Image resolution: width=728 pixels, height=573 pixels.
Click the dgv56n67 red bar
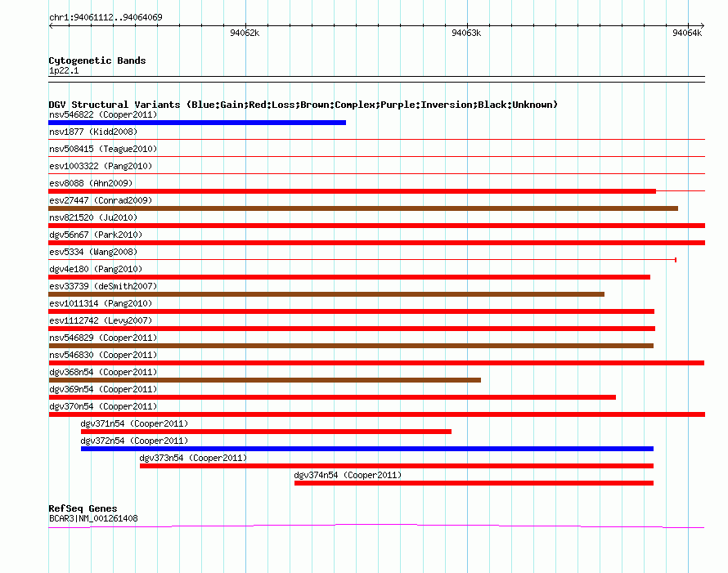pos(376,243)
